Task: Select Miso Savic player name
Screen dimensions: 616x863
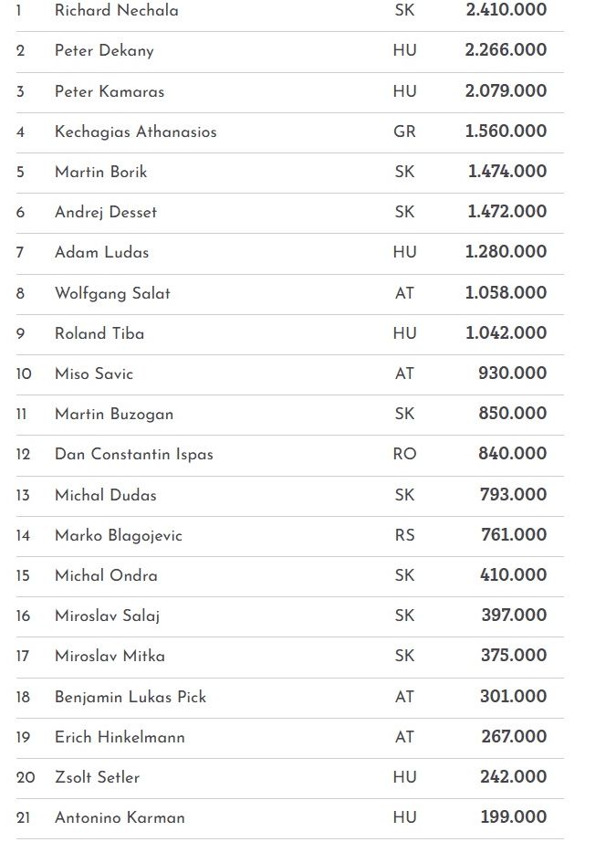Action: click(94, 374)
